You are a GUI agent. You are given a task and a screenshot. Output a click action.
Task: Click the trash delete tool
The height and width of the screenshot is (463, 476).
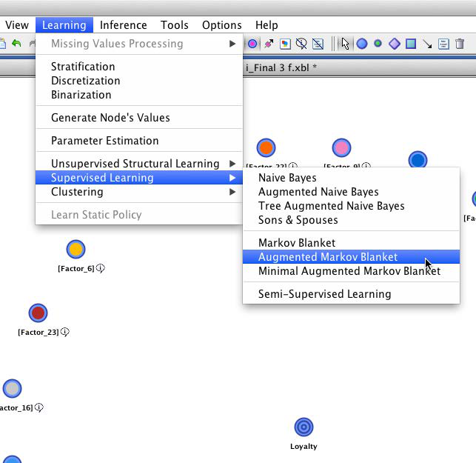[460, 44]
